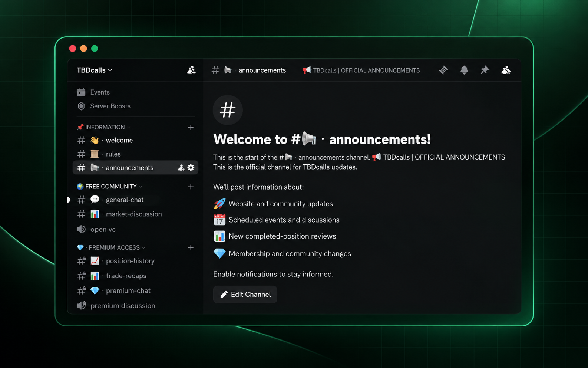Show pinned messages with the pin icon
588x368 pixels.
tap(485, 70)
